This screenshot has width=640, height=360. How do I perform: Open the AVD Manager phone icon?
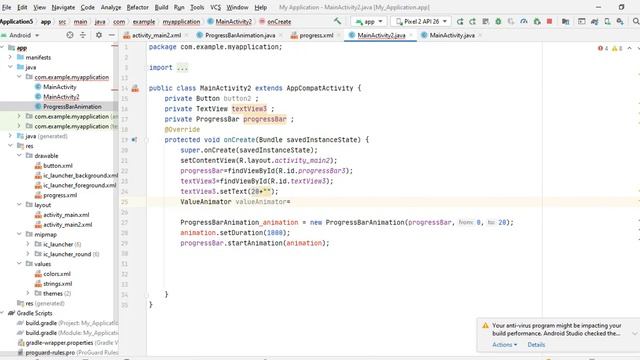point(607,21)
